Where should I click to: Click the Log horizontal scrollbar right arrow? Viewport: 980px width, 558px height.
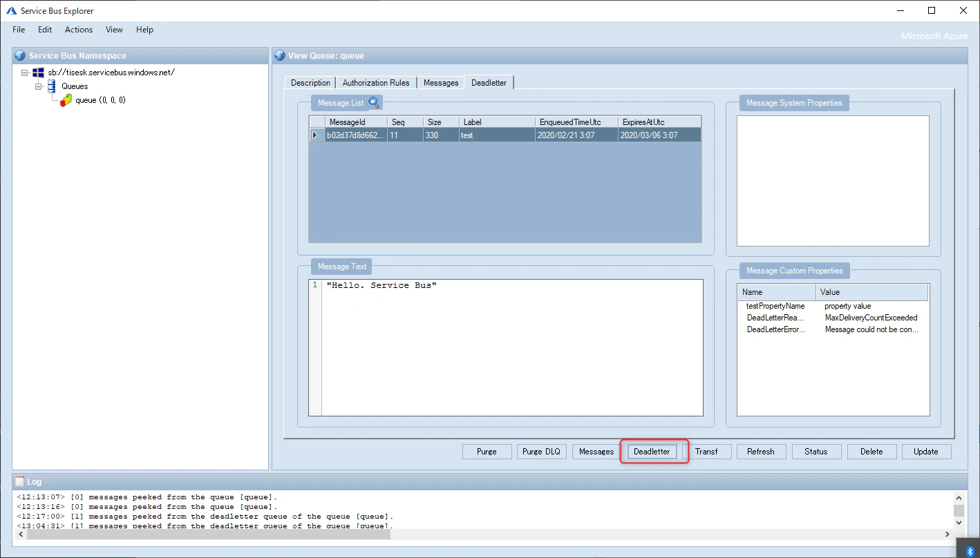point(948,535)
